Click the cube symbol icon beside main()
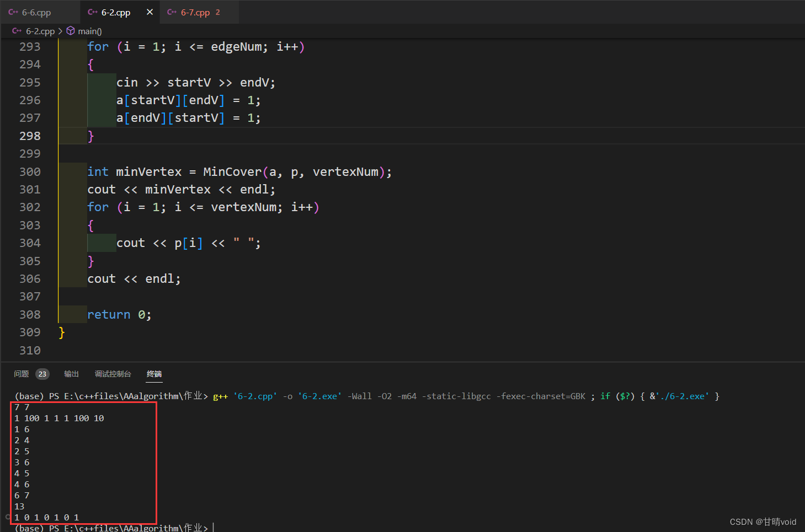This screenshot has width=805, height=532. (x=71, y=31)
